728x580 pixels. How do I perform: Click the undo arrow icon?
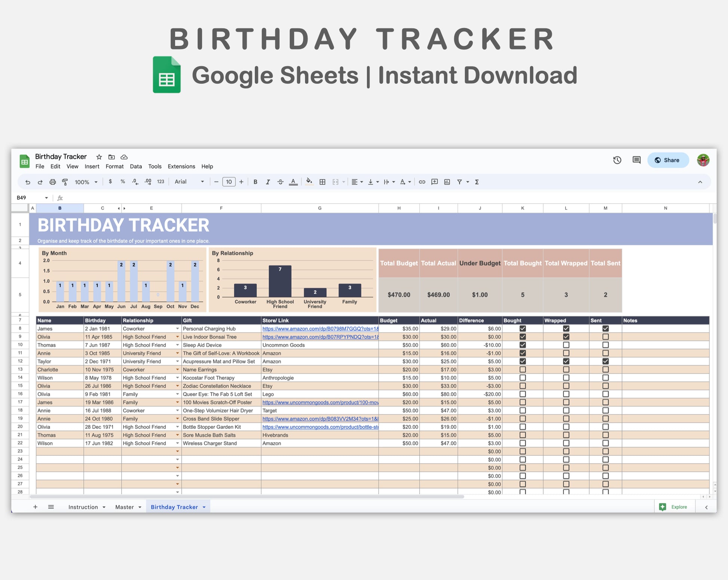click(28, 182)
